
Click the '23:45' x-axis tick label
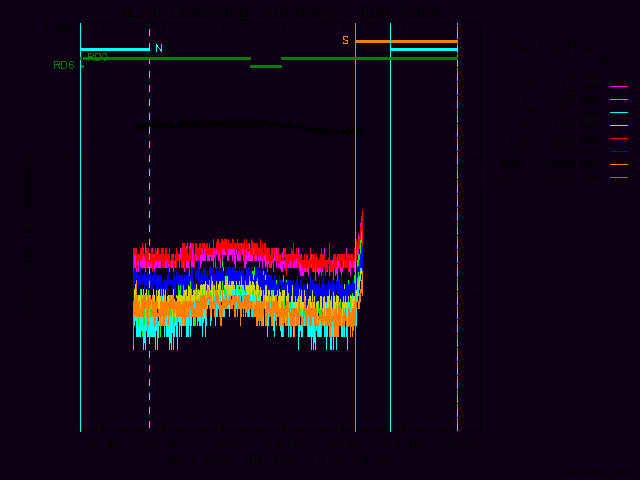click(x=403, y=446)
